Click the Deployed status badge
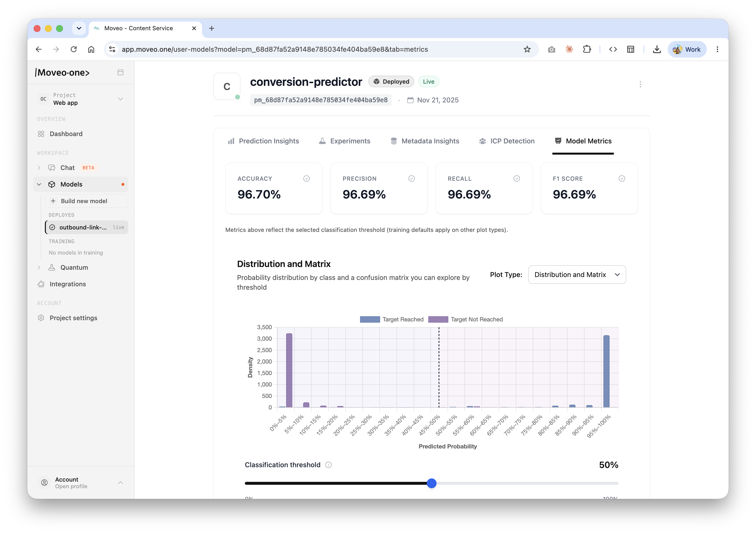 (x=391, y=82)
